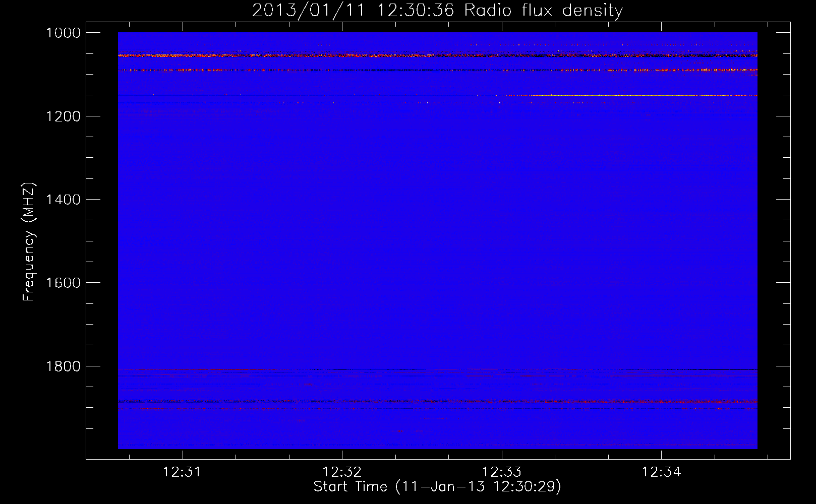The width and height of the screenshot is (816, 504).
Task: Select the 1400 frequency axis label
Action: pos(63,200)
